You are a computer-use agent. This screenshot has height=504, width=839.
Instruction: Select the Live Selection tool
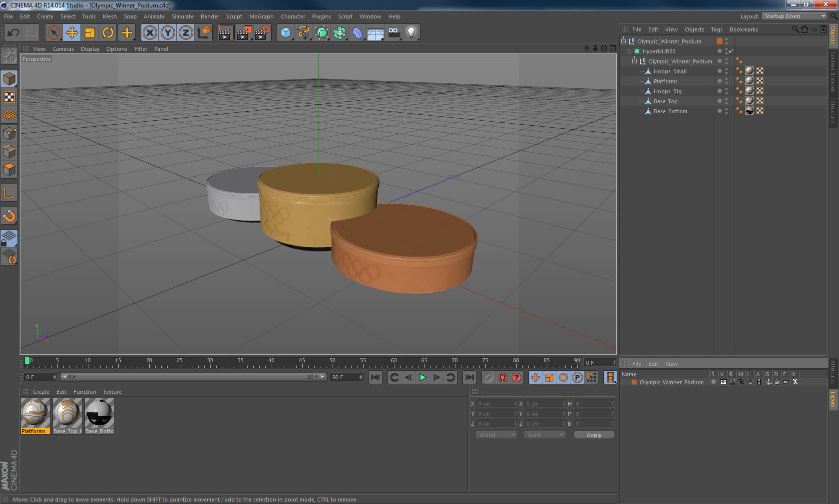54,33
